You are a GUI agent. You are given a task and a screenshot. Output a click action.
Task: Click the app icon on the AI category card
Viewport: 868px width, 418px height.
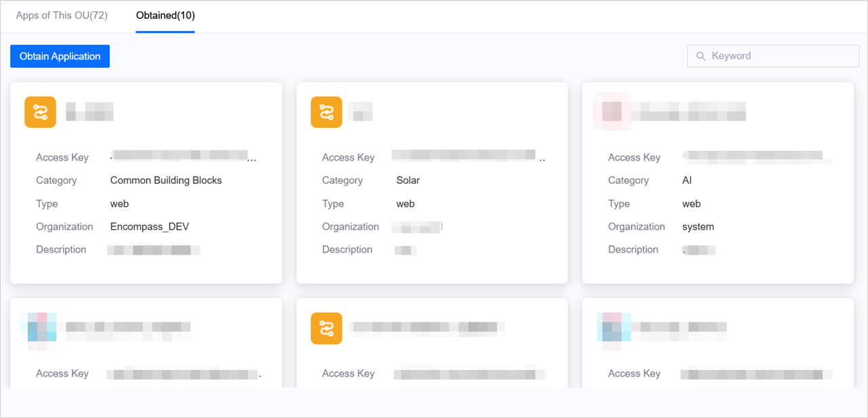pos(612,112)
